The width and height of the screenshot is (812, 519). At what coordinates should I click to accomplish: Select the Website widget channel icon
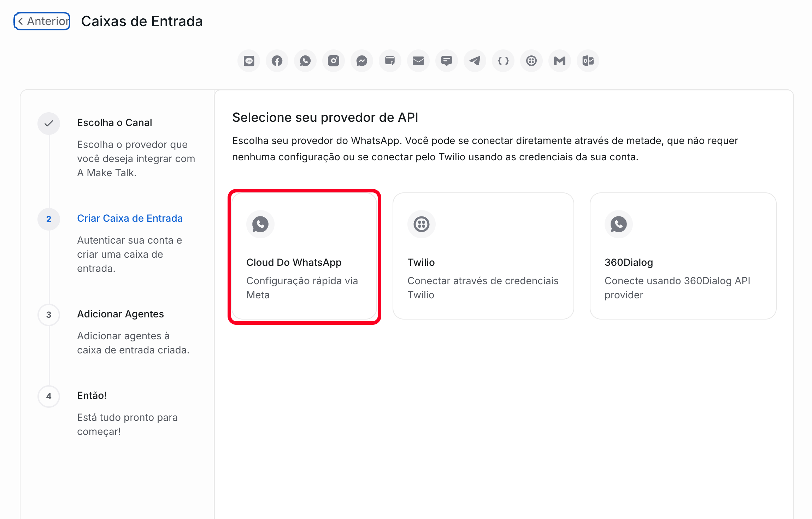pyautogui.click(x=390, y=60)
